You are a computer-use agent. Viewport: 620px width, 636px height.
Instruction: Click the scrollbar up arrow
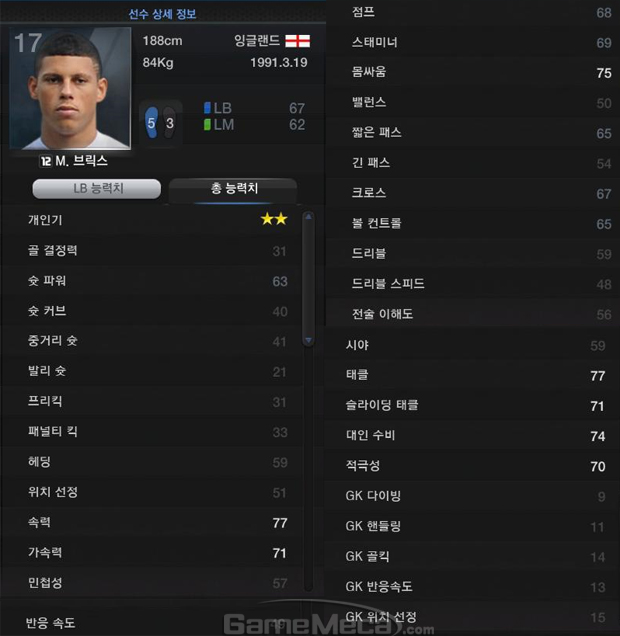click(309, 217)
